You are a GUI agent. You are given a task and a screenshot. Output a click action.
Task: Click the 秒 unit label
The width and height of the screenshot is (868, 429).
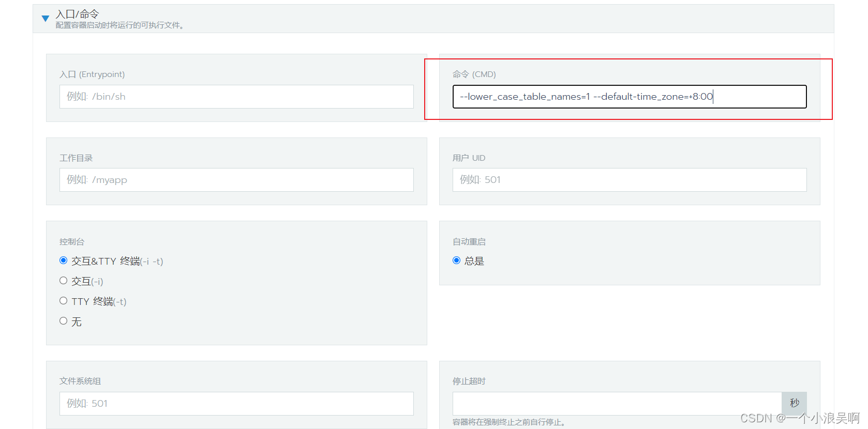tap(795, 403)
